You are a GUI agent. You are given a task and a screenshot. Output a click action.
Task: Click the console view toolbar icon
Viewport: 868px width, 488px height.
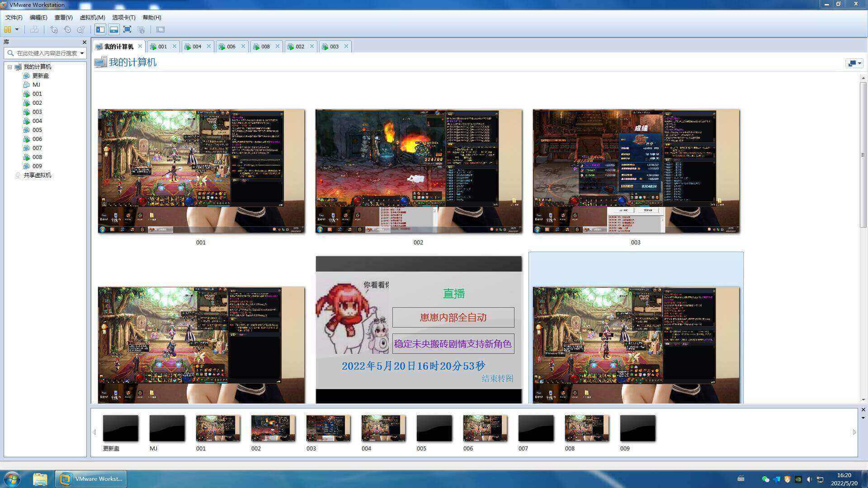point(160,29)
